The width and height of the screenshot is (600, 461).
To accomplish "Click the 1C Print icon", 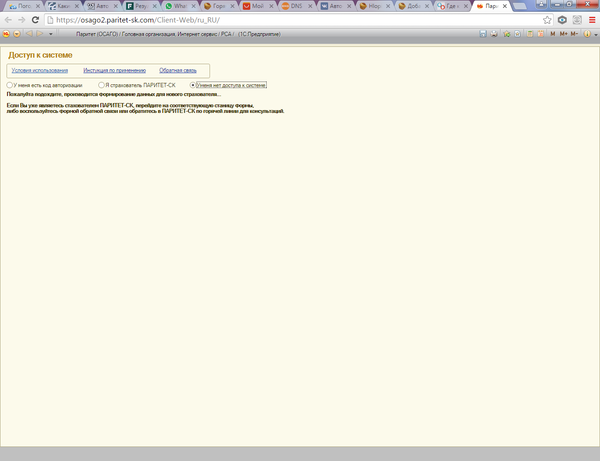I will [494, 34].
